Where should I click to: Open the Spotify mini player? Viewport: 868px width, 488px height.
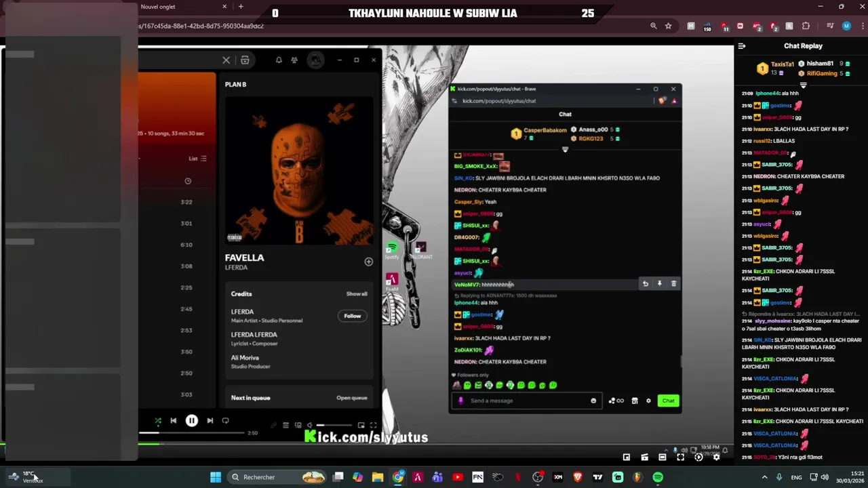tap(361, 426)
